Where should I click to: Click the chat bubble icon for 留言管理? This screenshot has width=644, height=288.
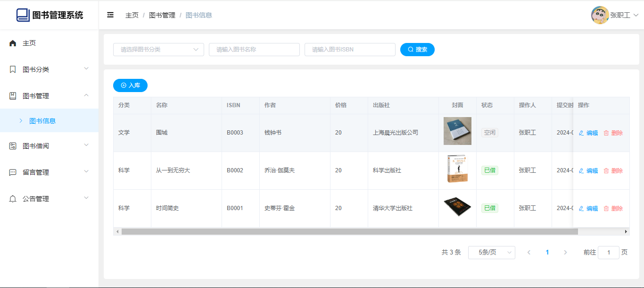tap(13, 172)
